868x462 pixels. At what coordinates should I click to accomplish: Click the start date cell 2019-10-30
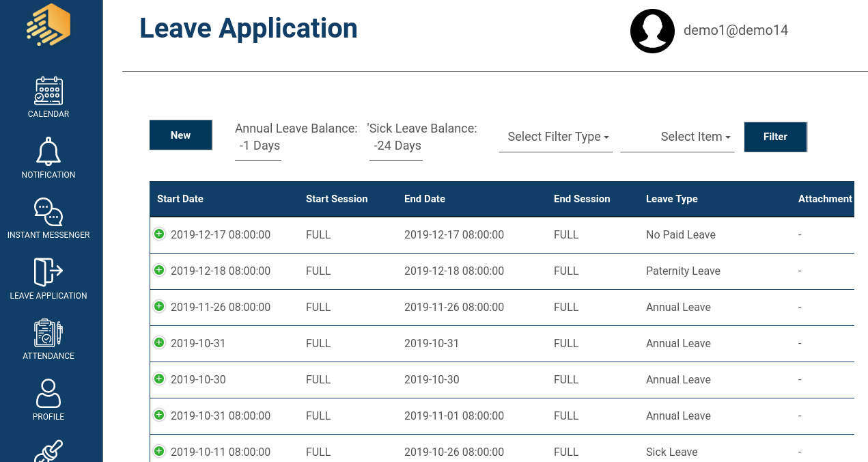(x=198, y=379)
